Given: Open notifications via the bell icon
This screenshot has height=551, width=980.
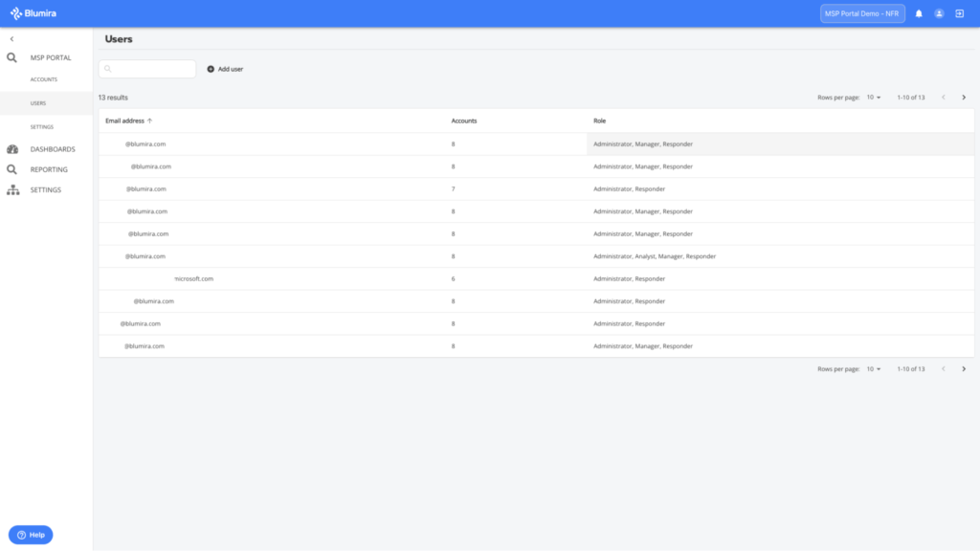Looking at the screenshot, I should click(x=919, y=12).
